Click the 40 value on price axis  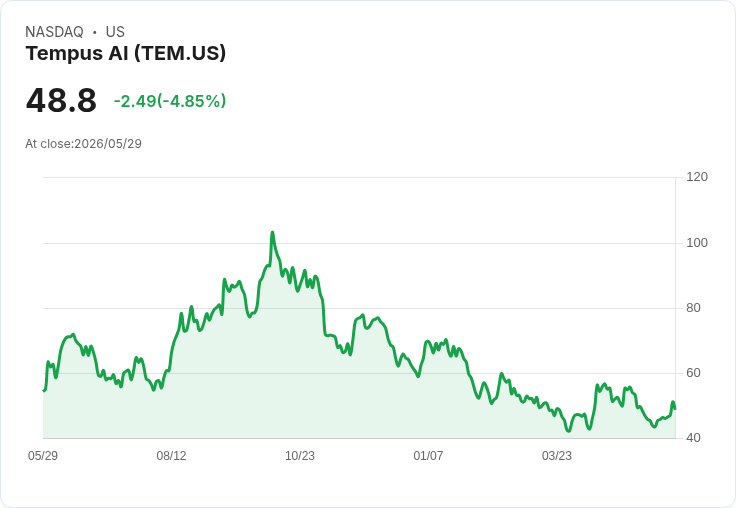[x=693, y=438]
